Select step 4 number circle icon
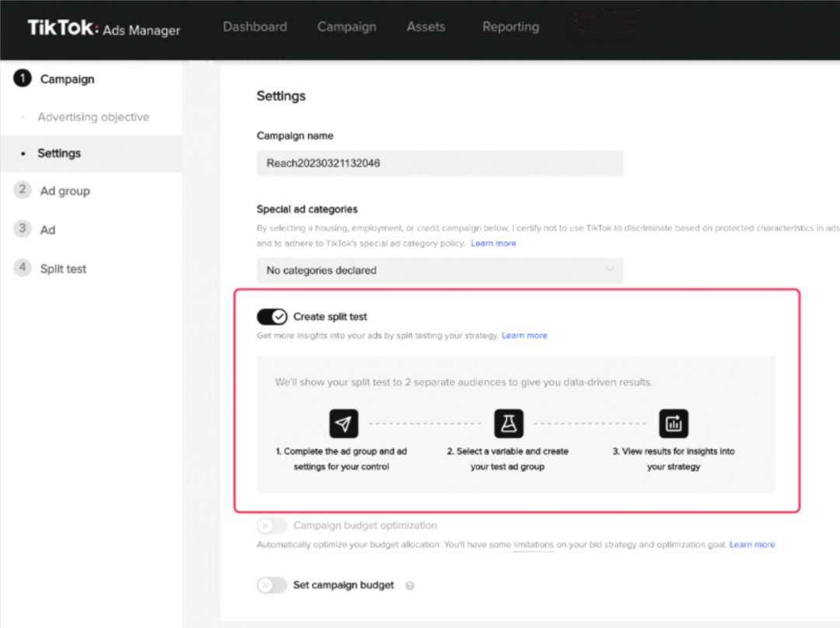Image resolution: width=840 pixels, height=628 pixels. coord(23,268)
